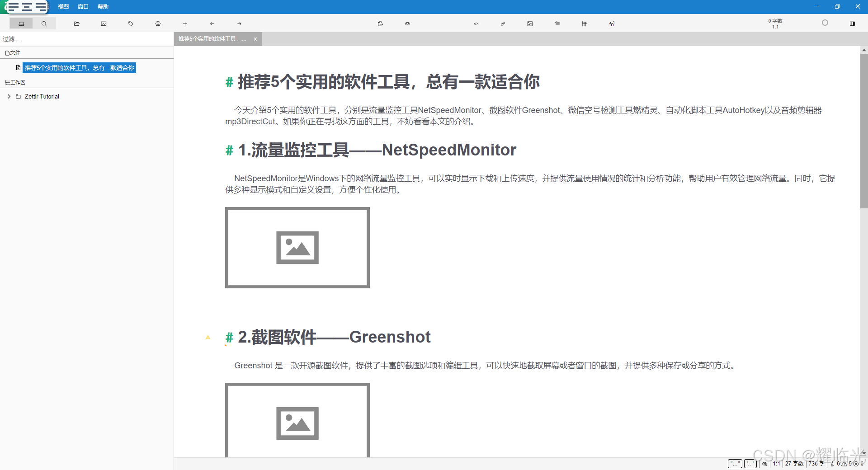Open the 帮助 menu
The height and width of the screenshot is (470, 868).
tap(103, 7)
